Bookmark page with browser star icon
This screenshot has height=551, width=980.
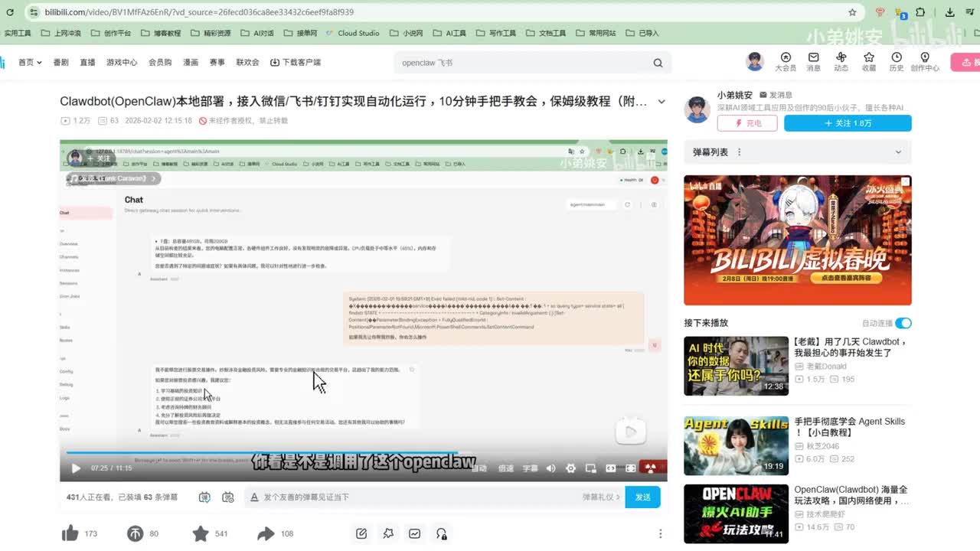(852, 12)
